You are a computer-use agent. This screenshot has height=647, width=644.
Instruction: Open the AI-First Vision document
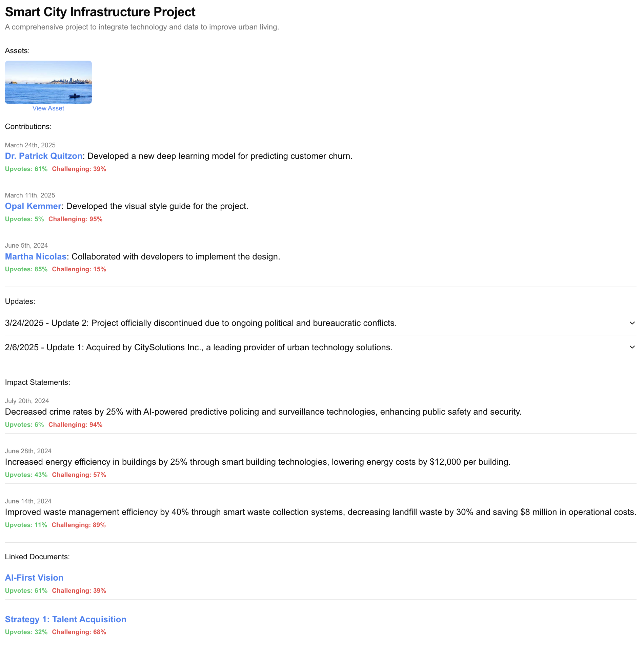click(34, 578)
